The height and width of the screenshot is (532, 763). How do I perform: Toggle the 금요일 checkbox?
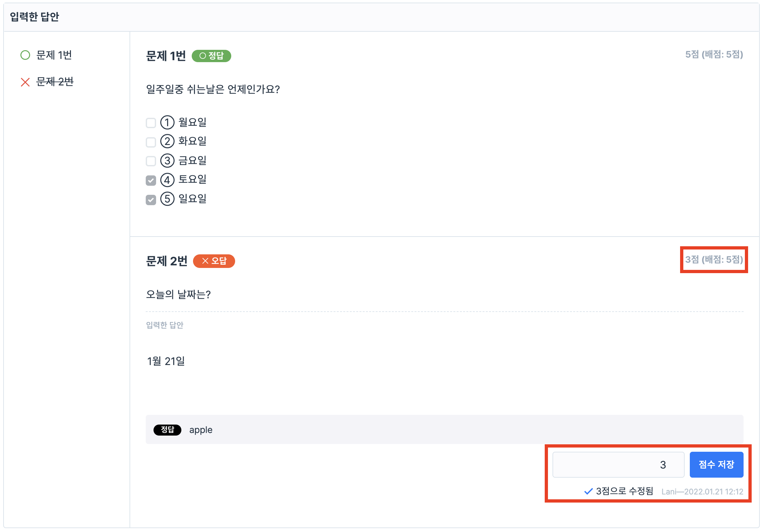tap(151, 161)
